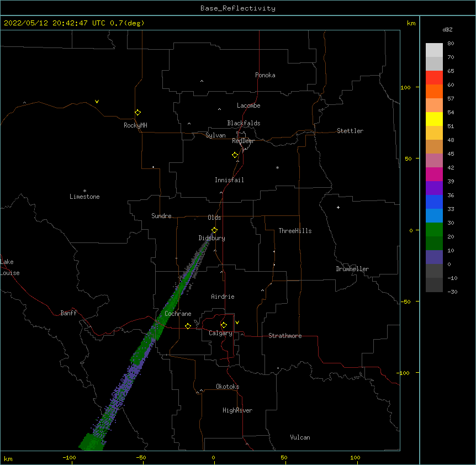Click the Cochrane town label
Screen dimensions: 476x465
click(178, 314)
